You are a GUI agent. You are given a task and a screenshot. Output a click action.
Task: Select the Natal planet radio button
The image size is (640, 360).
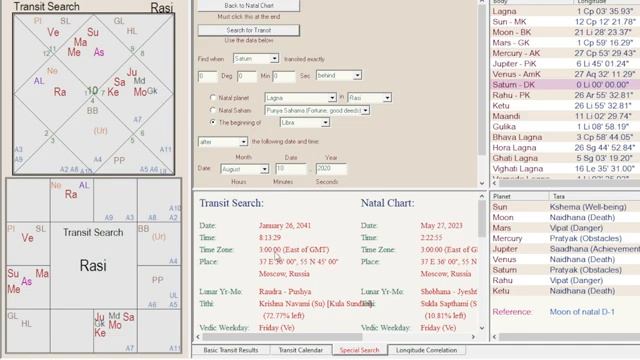point(213,98)
